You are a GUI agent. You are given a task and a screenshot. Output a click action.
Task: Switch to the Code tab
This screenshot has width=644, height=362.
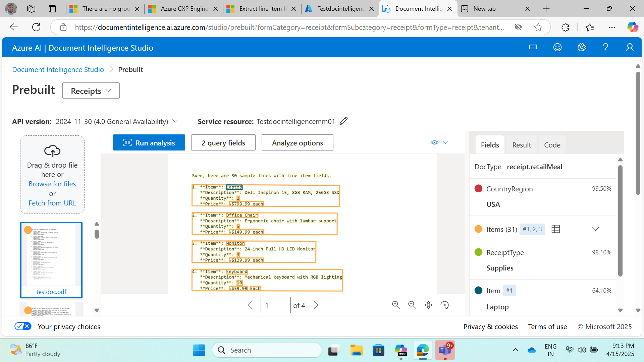point(552,145)
